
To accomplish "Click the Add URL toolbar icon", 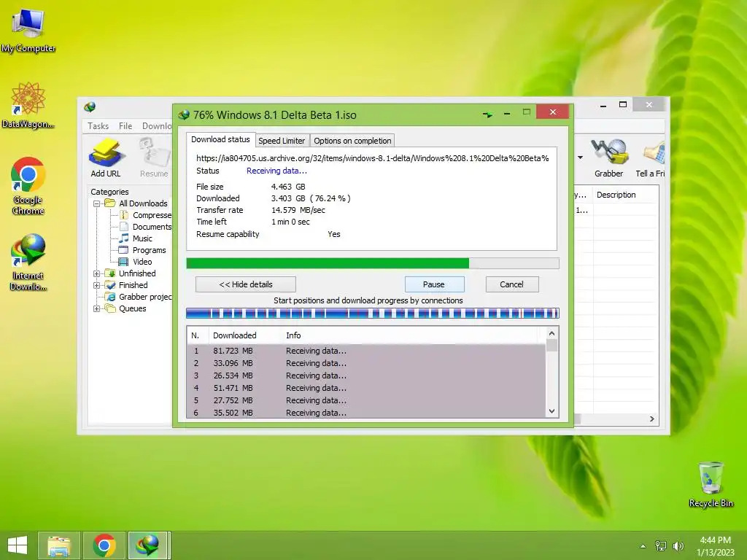I will (106, 158).
